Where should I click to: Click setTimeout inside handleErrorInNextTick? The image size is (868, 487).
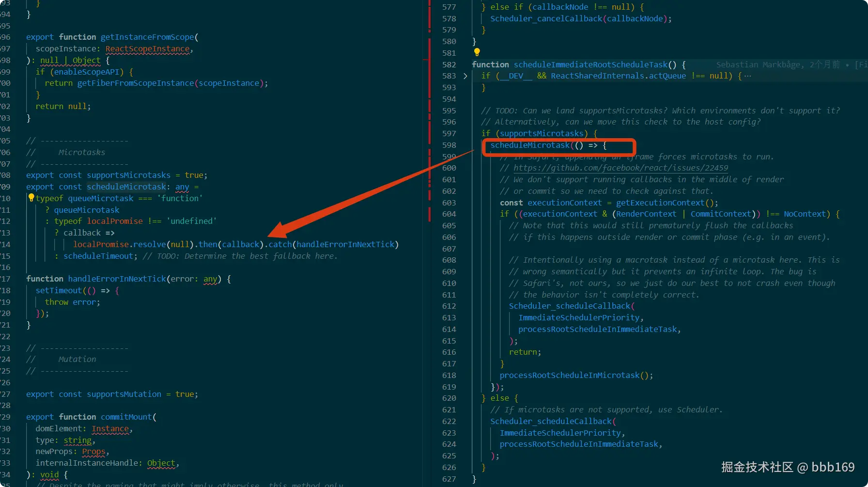coord(59,291)
